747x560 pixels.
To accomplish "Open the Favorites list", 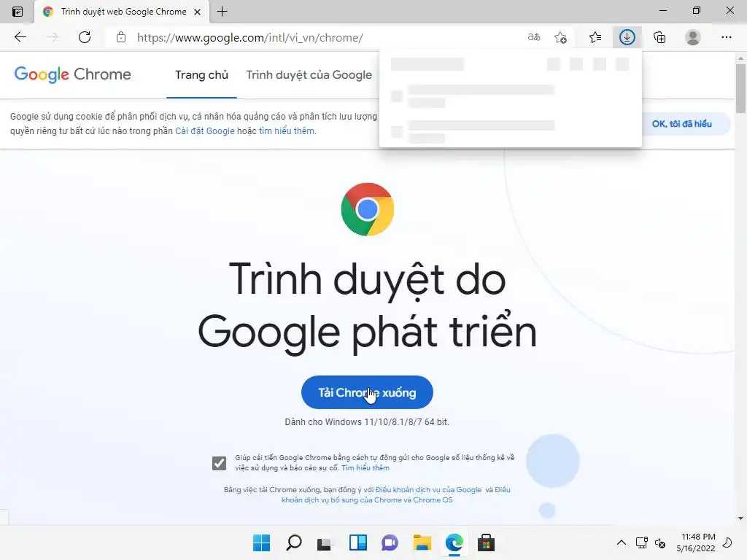I will click(595, 37).
